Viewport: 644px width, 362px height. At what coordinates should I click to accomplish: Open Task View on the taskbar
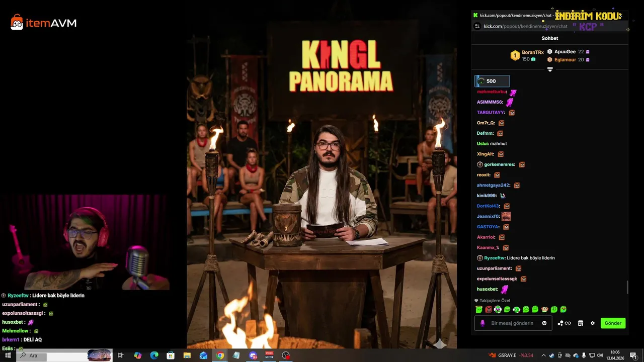pyautogui.click(x=121, y=355)
